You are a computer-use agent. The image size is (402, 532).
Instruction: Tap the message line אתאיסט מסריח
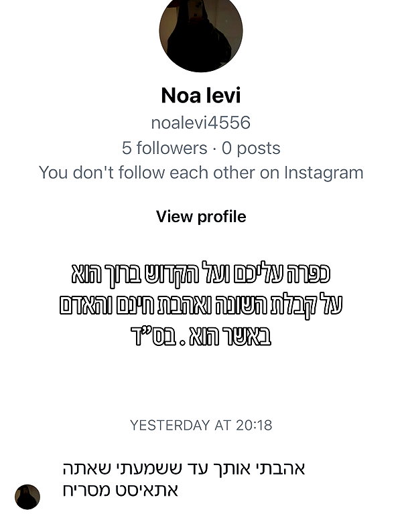(121, 490)
